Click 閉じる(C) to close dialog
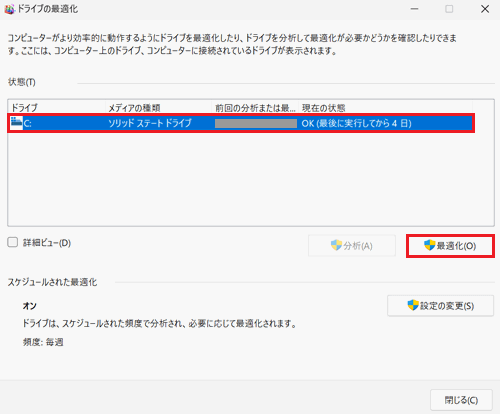Screen dimensions: 500x414 [x=461, y=400]
